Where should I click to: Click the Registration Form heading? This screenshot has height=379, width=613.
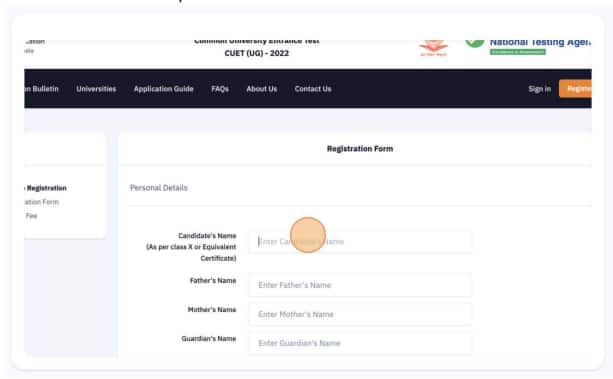click(x=360, y=149)
